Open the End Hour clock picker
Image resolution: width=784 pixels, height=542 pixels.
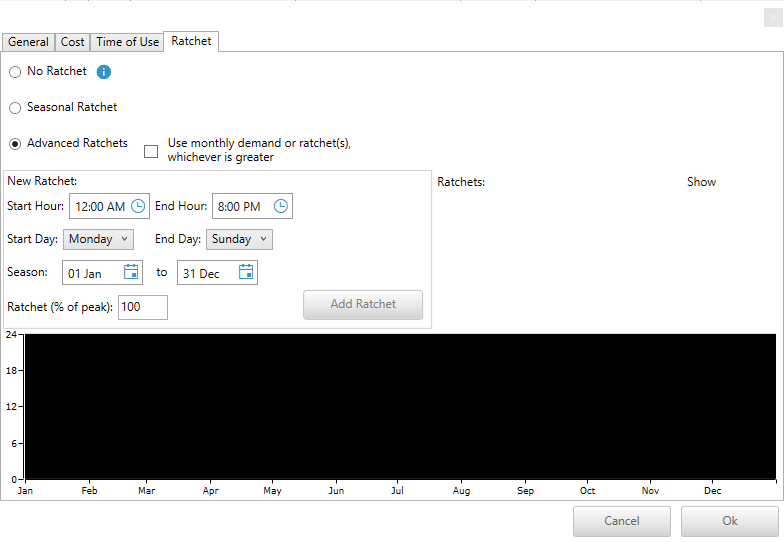coord(281,206)
